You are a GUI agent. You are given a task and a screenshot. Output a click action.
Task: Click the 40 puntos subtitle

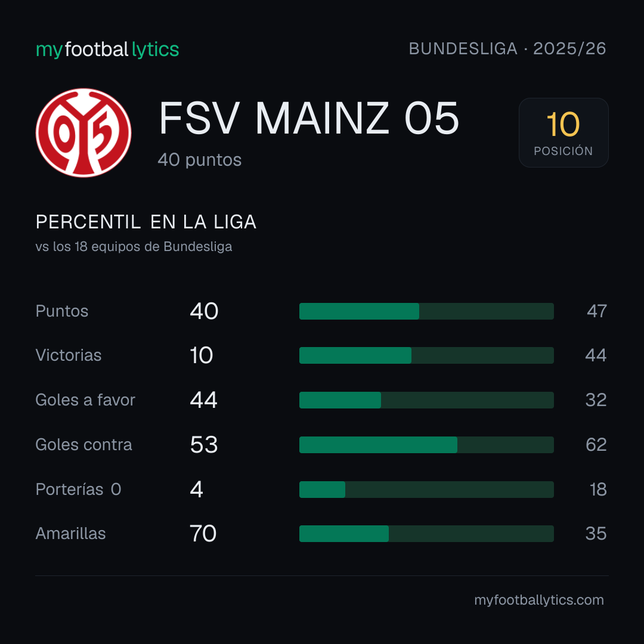click(x=200, y=160)
